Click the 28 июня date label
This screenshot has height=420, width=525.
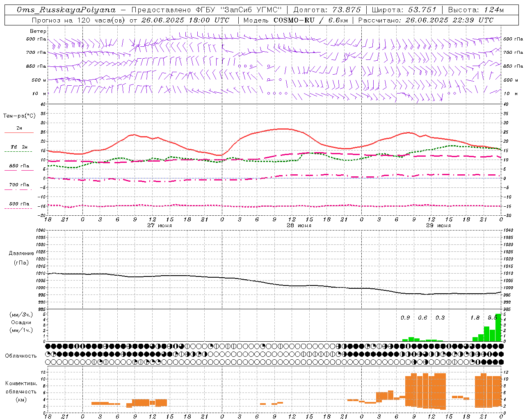(299, 226)
